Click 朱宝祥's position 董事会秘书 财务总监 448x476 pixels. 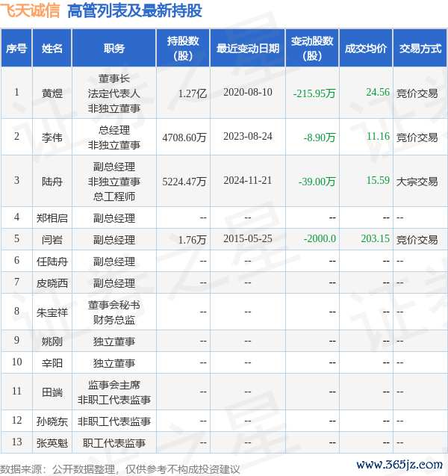[x=114, y=312]
